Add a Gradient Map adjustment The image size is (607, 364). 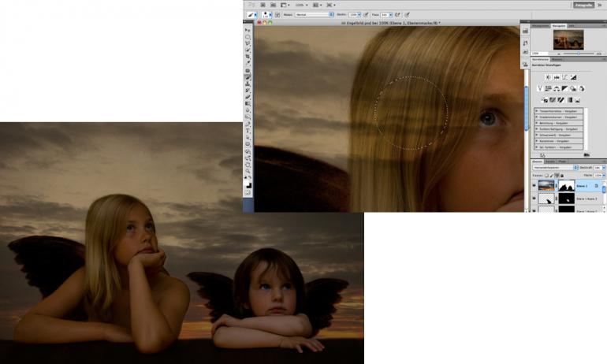[x=569, y=100]
